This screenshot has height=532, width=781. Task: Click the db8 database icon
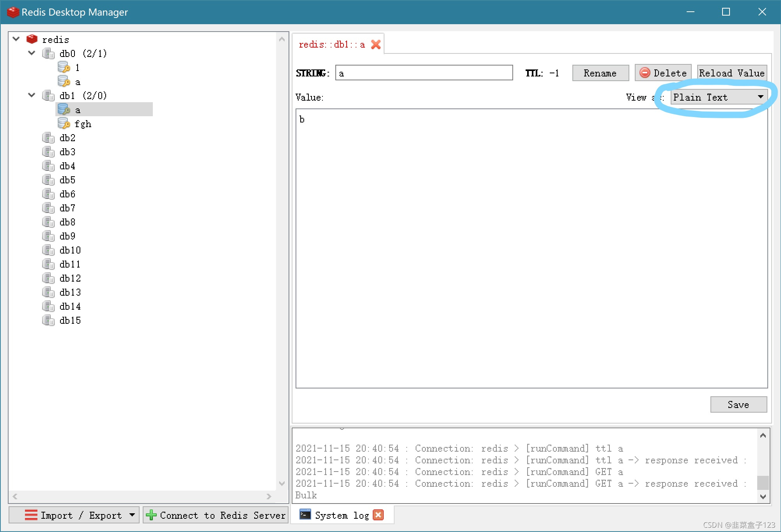pyautogui.click(x=48, y=222)
